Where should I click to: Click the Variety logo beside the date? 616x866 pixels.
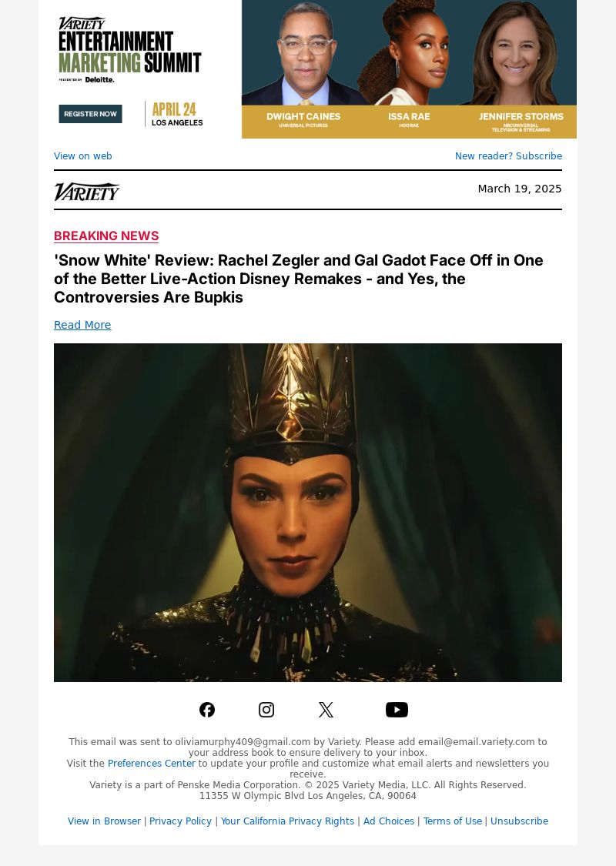tap(87, 192)
